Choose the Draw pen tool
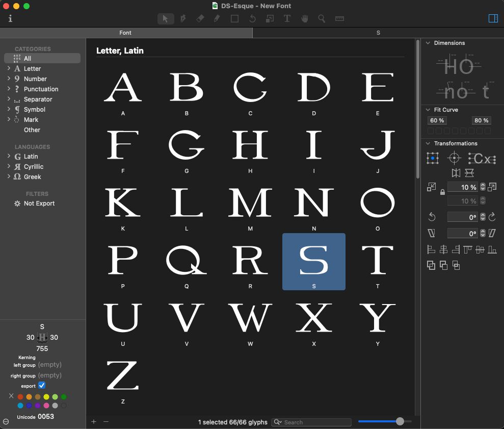 (x=183, y=19)
